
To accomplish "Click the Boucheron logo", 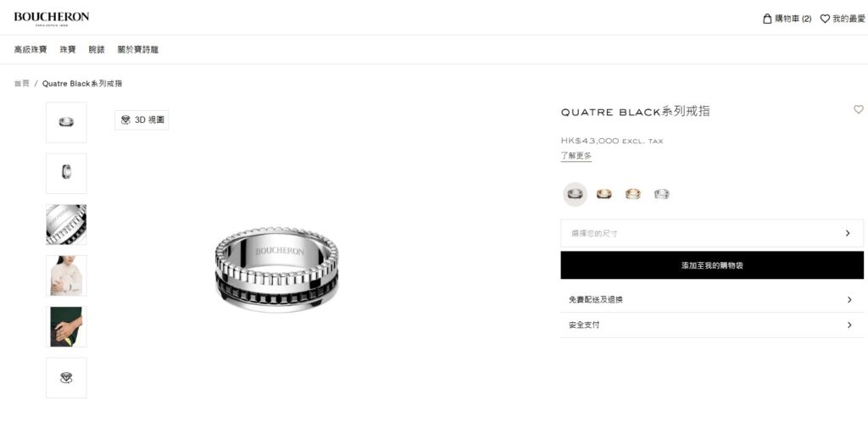I will coord(52,18).
